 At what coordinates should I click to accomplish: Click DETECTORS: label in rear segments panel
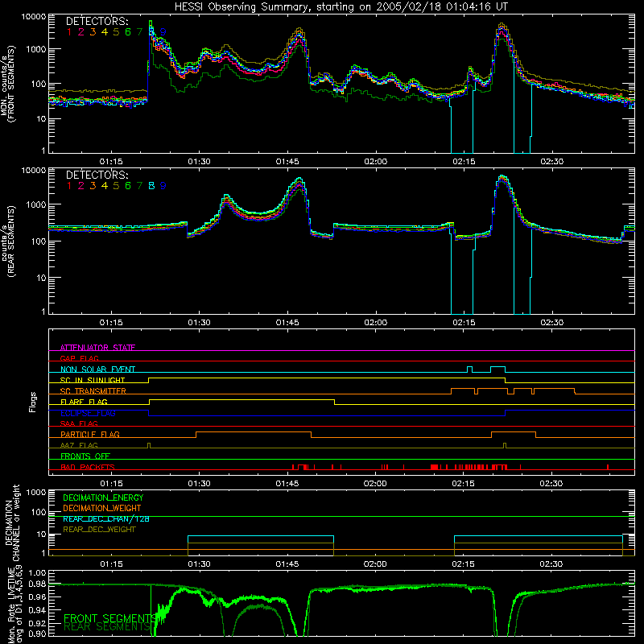coord(97,175)
